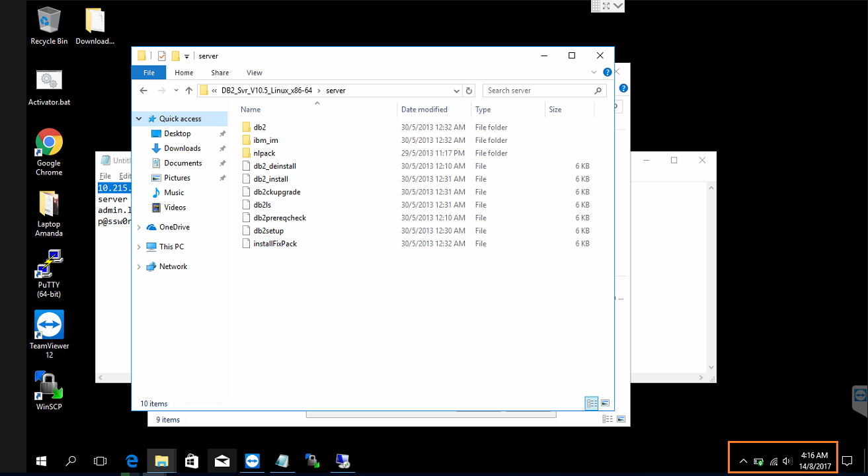Switch to details view layout
The width and height of the screenshot is (868, 476).
pos(592,403)
